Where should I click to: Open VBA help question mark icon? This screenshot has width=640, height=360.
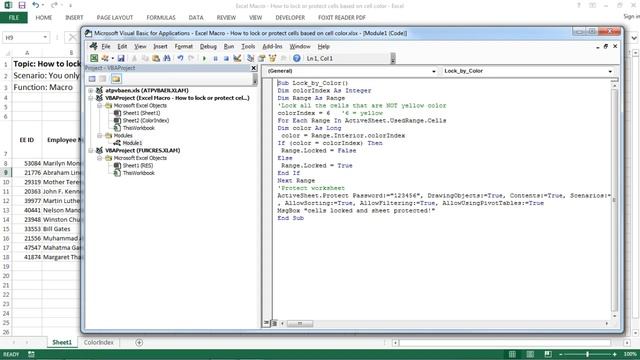297,58
